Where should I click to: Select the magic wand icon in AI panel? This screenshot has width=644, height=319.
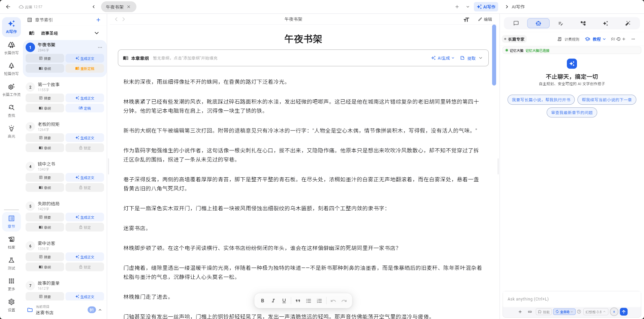point(627,23)
